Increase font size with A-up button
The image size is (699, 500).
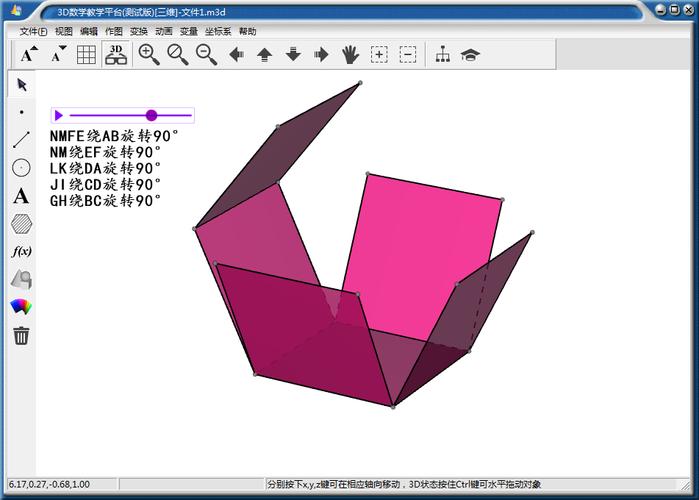[30, 55]
